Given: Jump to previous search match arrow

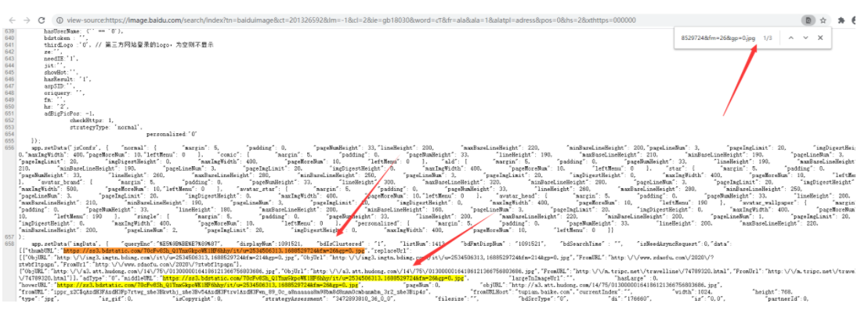Looking at the screenshot, I should click(790, 38).
